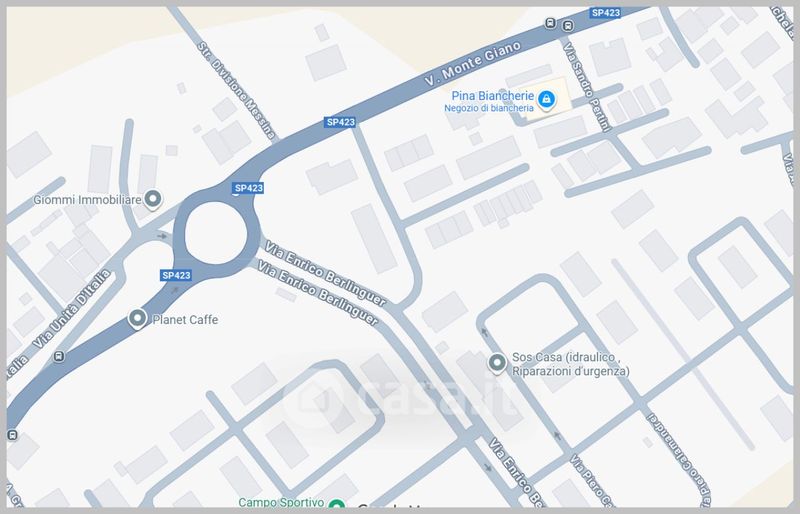Click the Negozio di biancheria subtitle
Viewport: 800px width, 514px height.
pos(489,108)
